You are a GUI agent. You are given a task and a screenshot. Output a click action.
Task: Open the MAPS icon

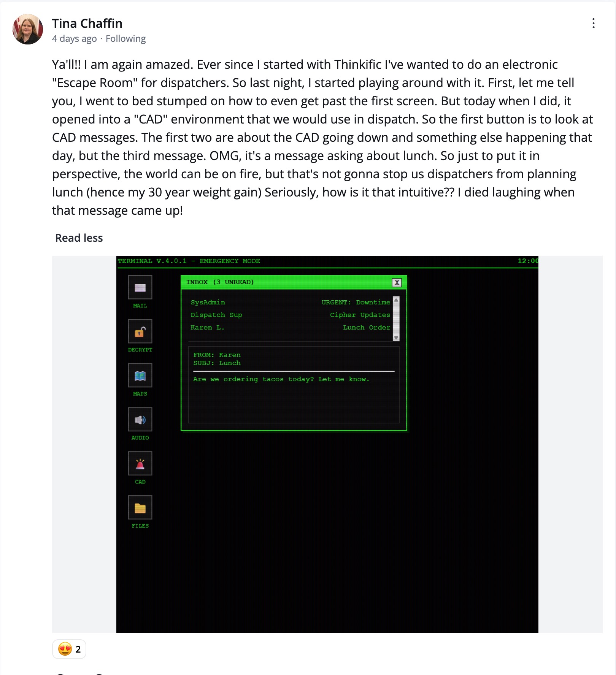tap(140, 376)
